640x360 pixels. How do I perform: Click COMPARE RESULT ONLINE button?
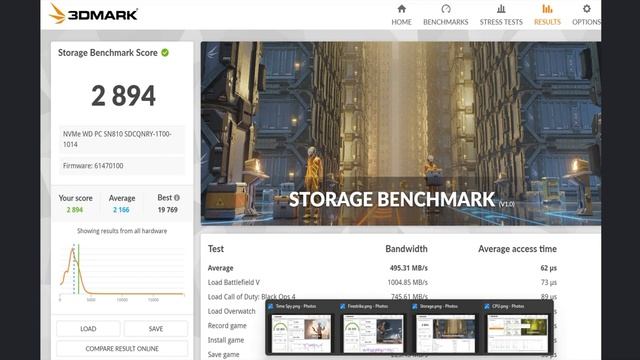click(x=122, y=349)
